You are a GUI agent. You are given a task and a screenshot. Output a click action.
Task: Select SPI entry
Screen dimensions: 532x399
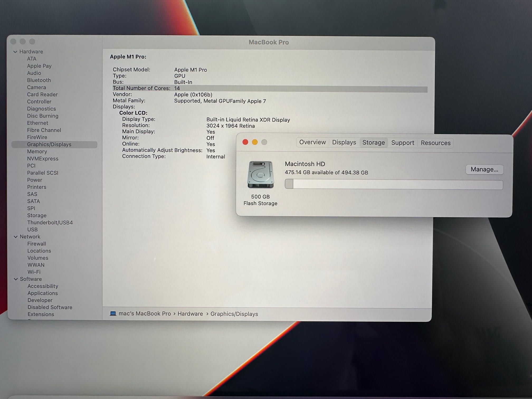(31, 208)
